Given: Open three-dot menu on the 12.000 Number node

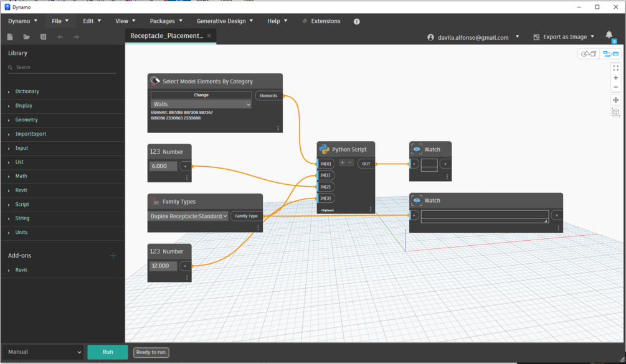Looking at the screenshot, I should (x=187, y=278).
